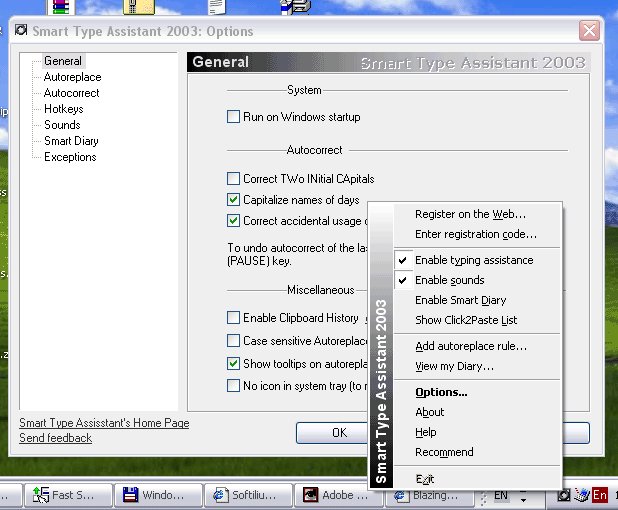Switch to the Adobe taskbar button
Viewport: 618px width, 510px height.
click(338, 495)
